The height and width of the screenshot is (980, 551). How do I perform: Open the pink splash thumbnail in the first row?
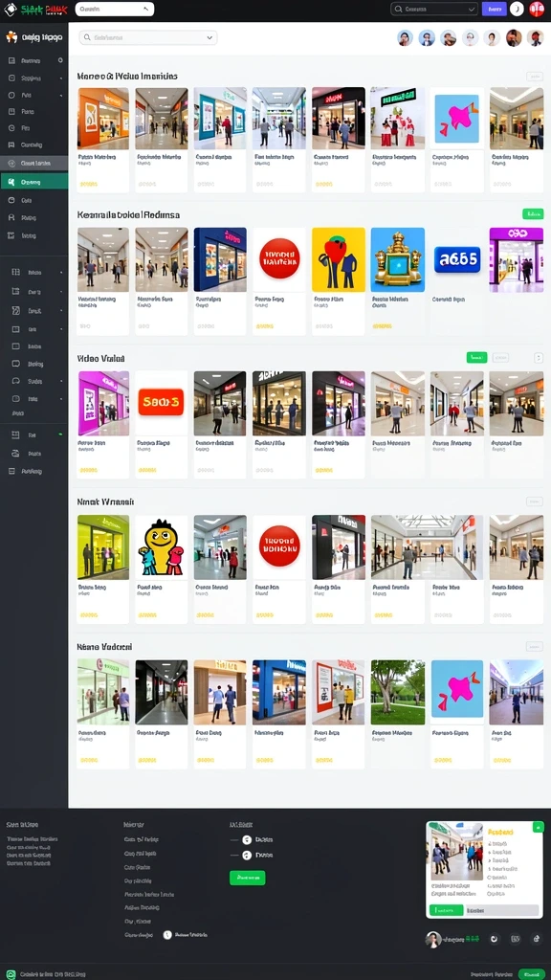pyautogui.click(x=456, y=118)
